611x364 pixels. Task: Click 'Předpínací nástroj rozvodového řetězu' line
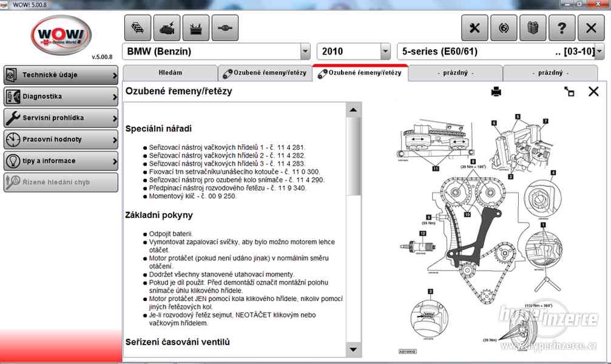click(228, 188)
